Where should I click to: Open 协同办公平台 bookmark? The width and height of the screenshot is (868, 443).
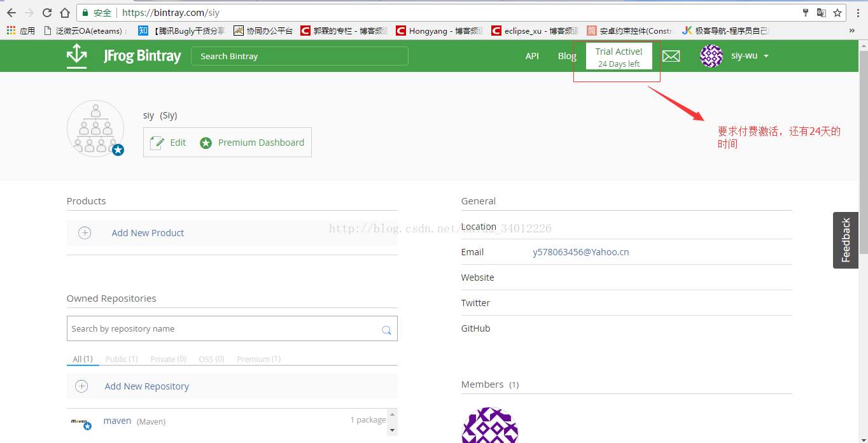click(x=263, y=31)
